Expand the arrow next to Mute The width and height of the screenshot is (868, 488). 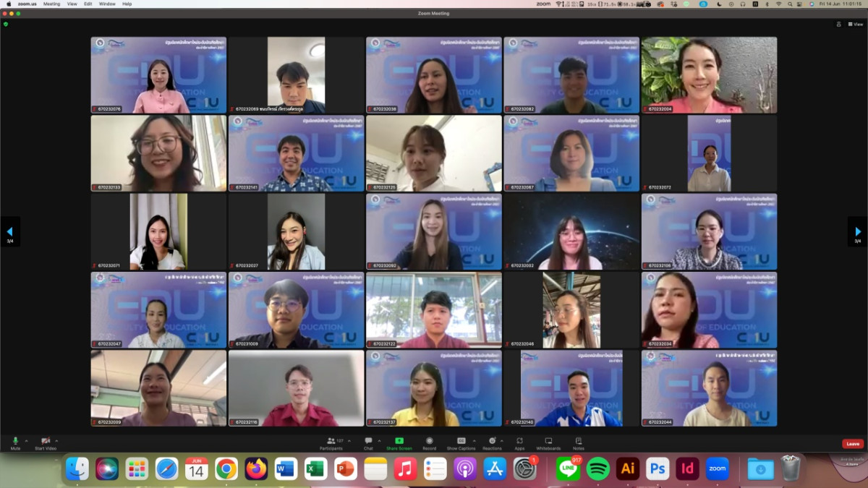27,440
